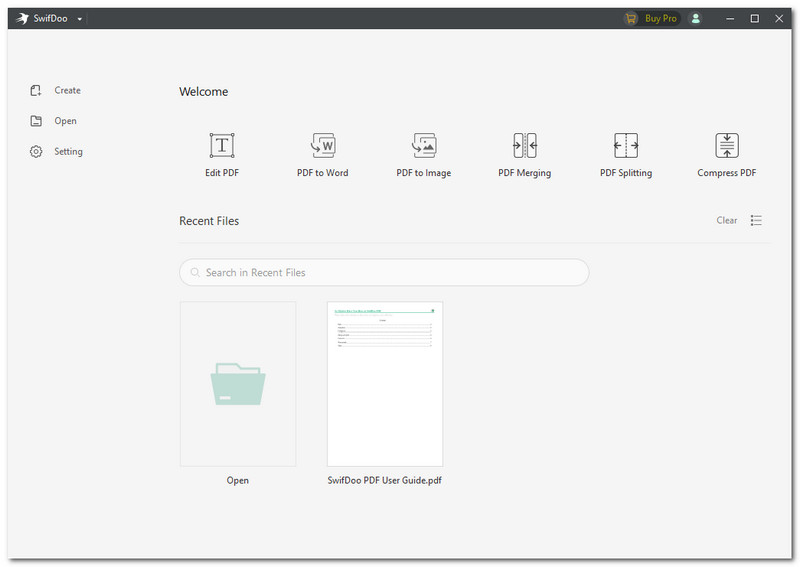
Task: Maximize the SwifDoo window
Action: pos(754,18)
